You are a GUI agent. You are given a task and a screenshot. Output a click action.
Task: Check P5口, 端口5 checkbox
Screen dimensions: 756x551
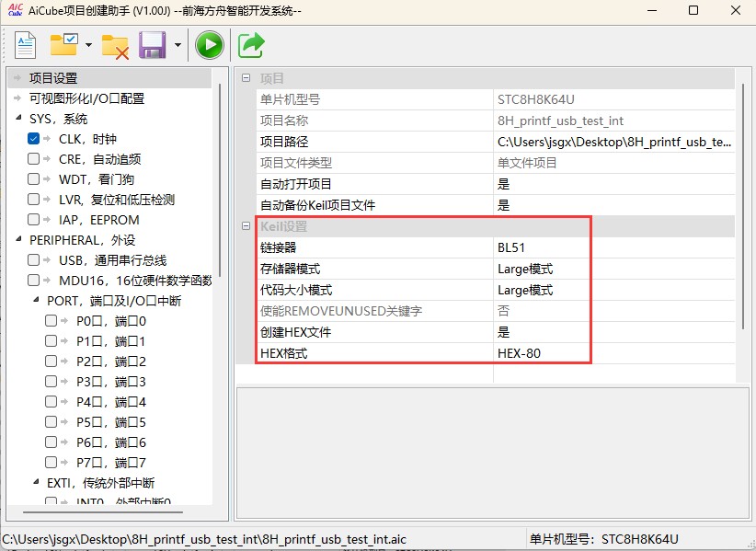(x=51, y=422)
